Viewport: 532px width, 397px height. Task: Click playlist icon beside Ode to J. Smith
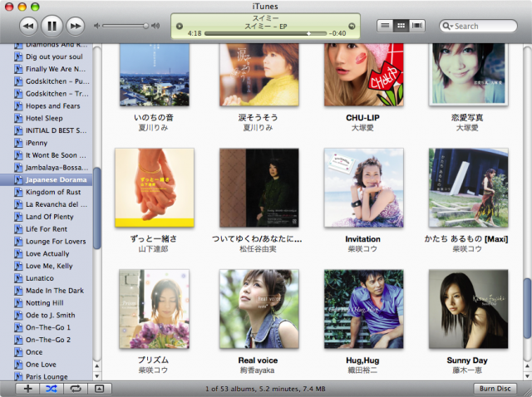click(x=18, y=315)
